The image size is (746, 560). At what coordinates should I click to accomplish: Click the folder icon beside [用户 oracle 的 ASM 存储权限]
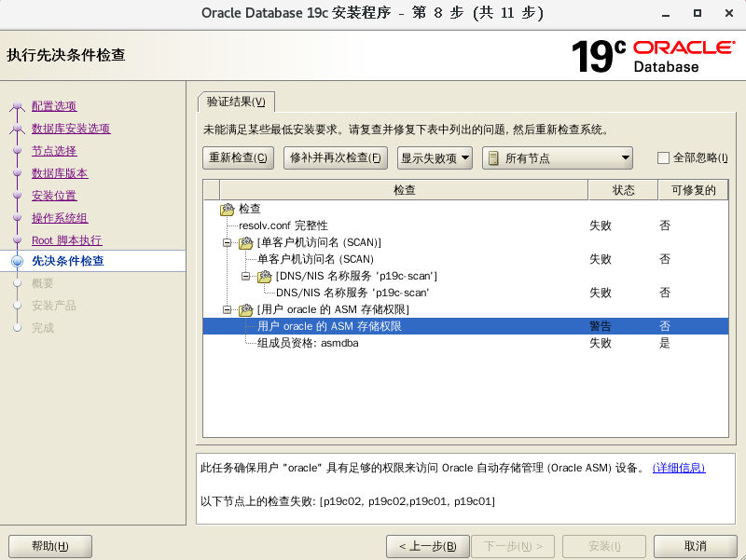pos(246,310)
